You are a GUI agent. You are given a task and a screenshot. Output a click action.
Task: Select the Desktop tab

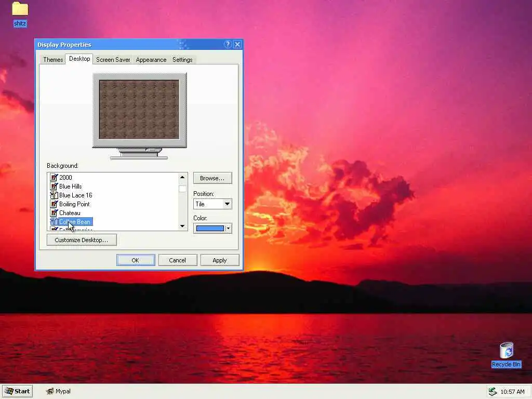coord(79,59)
